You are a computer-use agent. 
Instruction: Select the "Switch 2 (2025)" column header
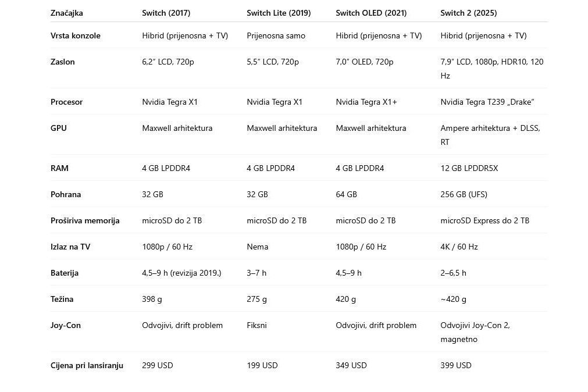point(468,13)
